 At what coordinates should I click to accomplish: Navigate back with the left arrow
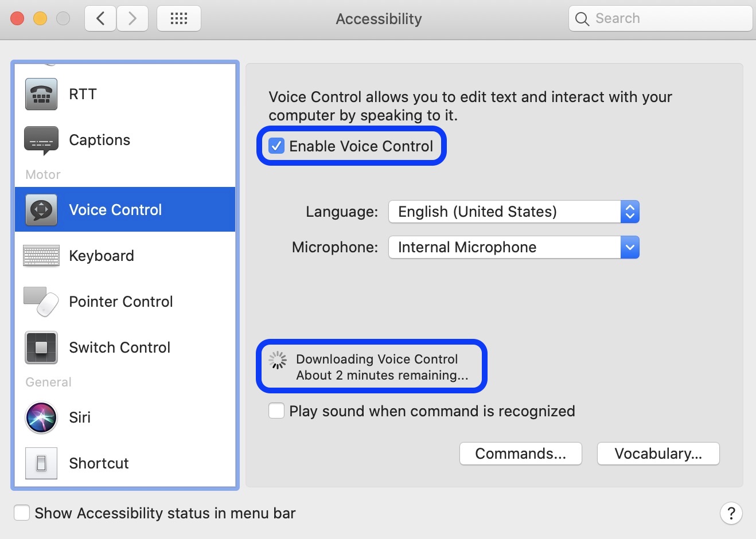tap(100, 18)
